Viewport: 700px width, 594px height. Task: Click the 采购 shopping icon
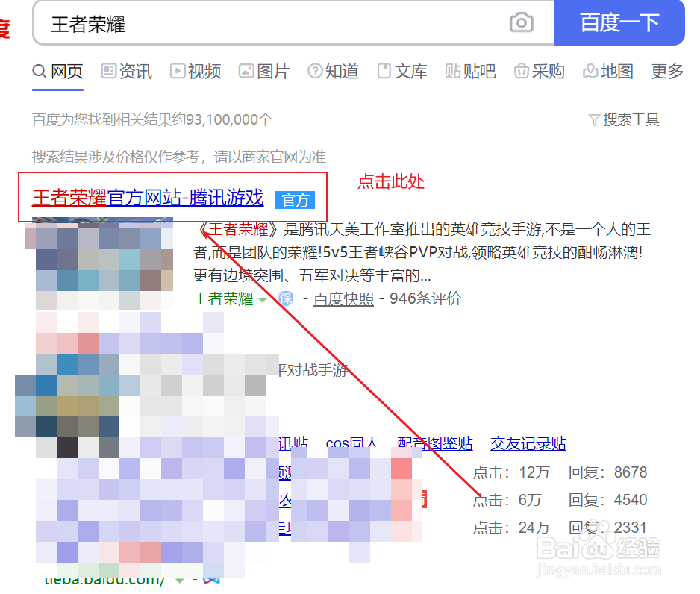click(x=522, y=72)
